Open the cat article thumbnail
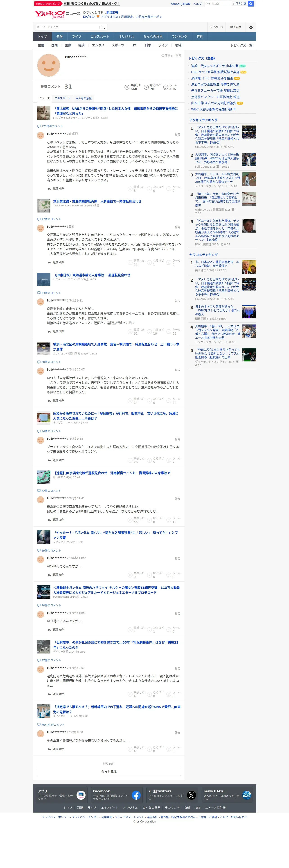This screenshot has width=289, height=868. pyautogui.click(x=44, y=113)
